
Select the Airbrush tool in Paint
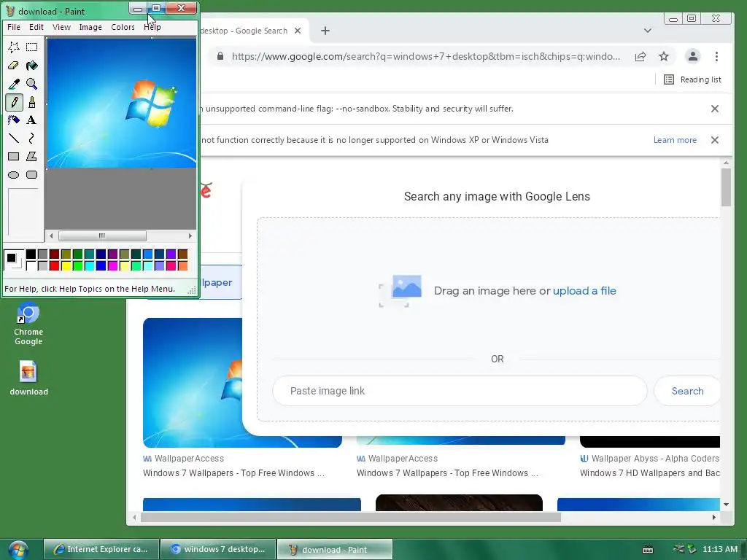[x=14, y=120]
